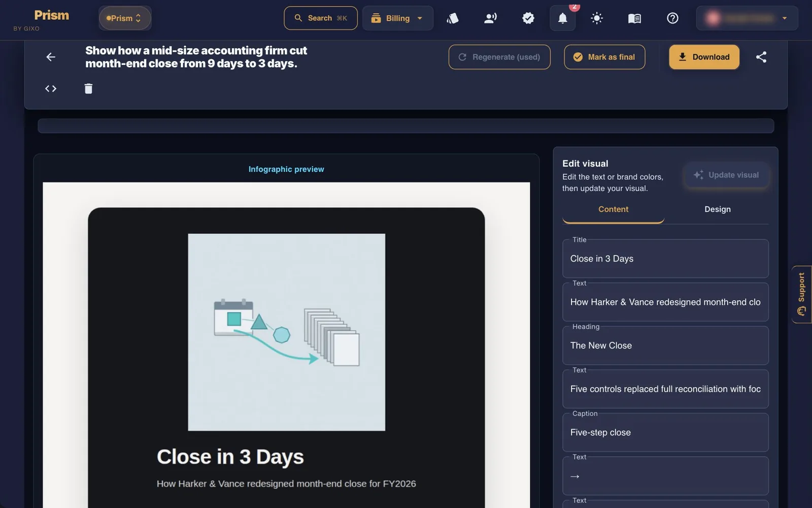Click 'Close in 3 Days' preview heading

[230, 457]
